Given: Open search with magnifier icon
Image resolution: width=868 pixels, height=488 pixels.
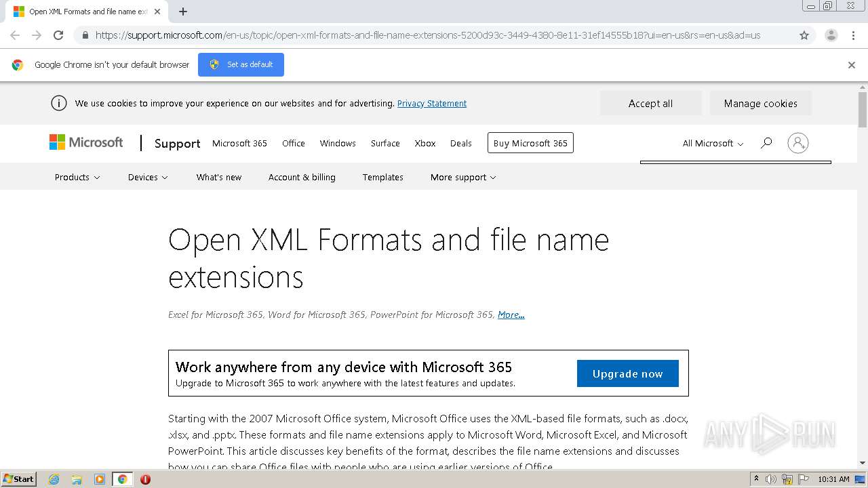Looking at the screenshot, I should [x=766, y=143].
